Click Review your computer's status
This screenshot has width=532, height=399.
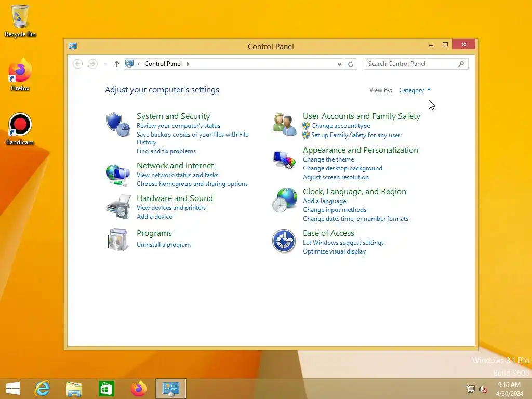179,126
